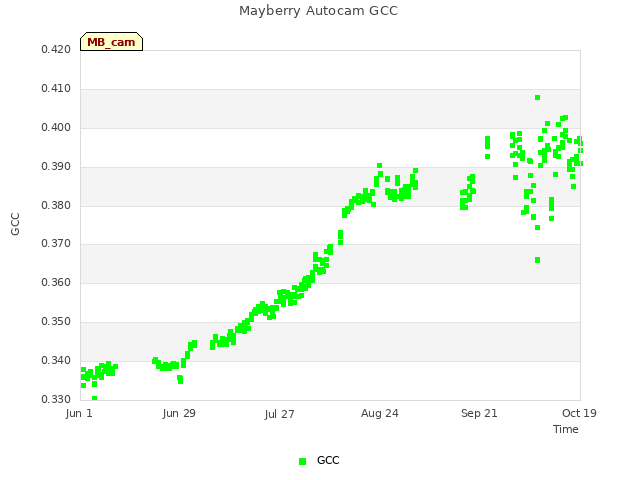
Task: Click the Jul 27 x-axis label
Action: coord(279,414)
